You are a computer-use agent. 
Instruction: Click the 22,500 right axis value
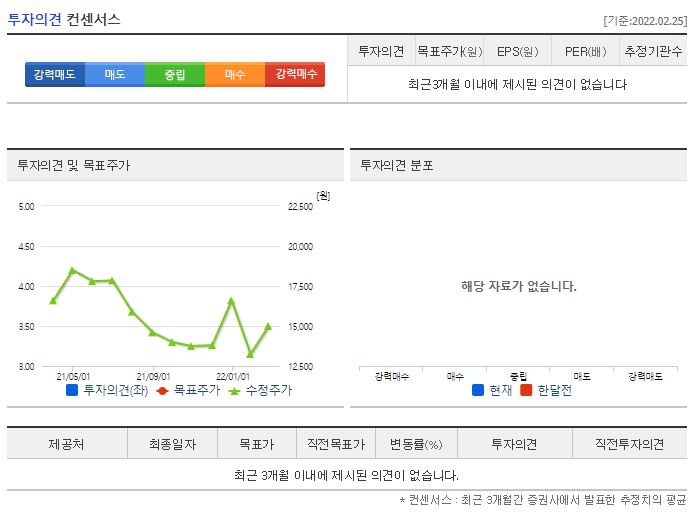click(x=300, y=207)
